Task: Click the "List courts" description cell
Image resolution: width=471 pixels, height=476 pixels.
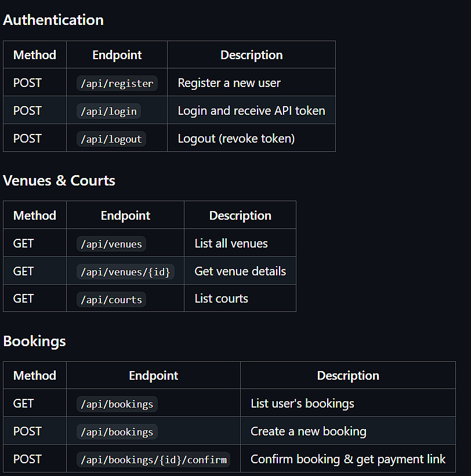Action: pos(221,299)
